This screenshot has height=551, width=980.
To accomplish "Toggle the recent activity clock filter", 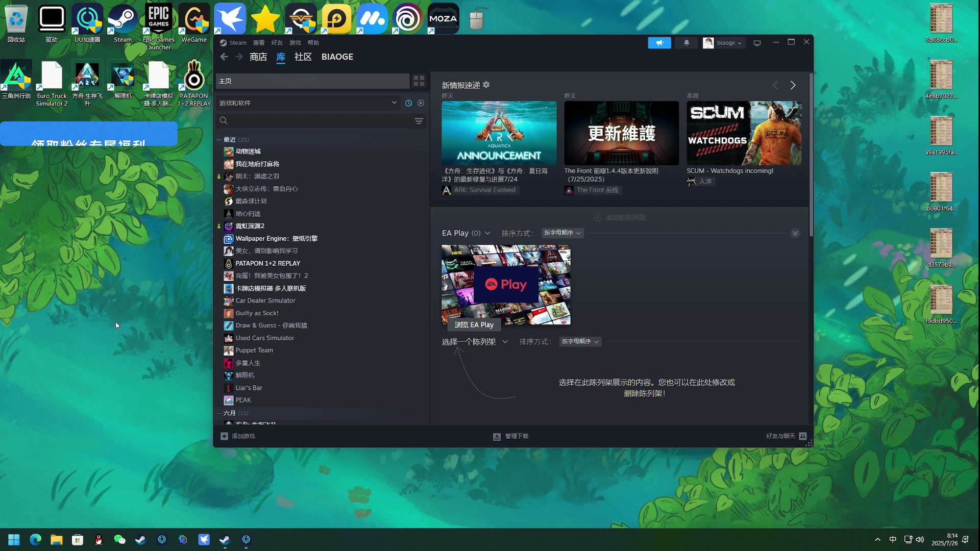I will (x=409, y=103).
